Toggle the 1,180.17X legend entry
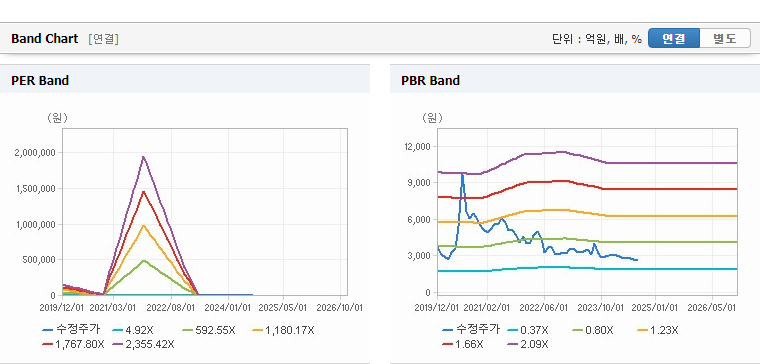Viewport: 760px width, 364px height. tap(284, 331)
